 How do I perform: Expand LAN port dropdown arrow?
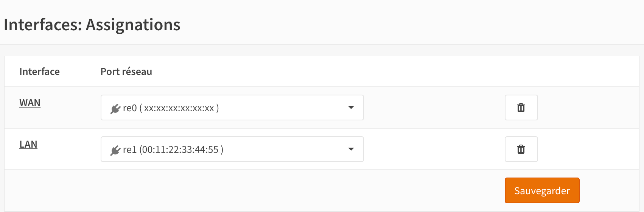[351, 149]
